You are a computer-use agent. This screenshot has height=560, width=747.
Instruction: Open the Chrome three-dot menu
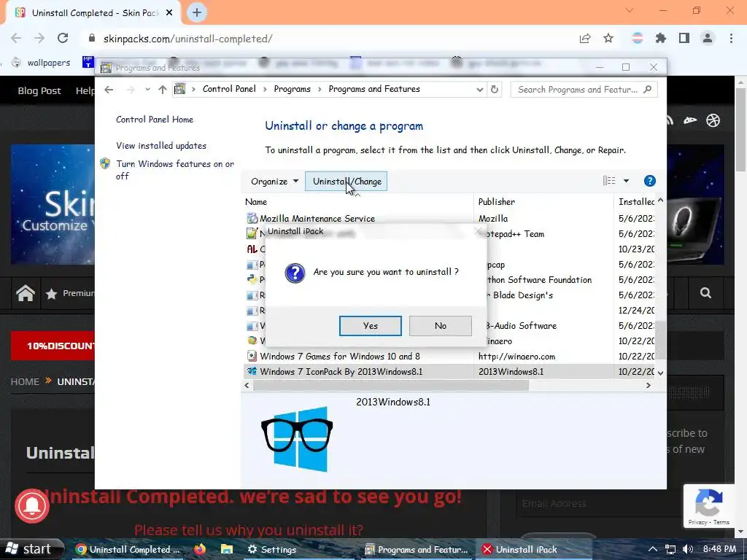731,39
